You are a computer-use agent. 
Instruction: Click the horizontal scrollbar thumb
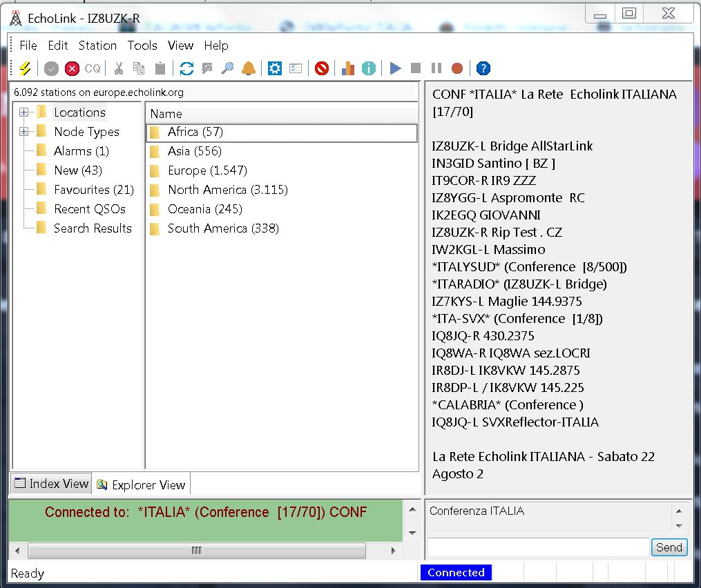tap(197, 551)
